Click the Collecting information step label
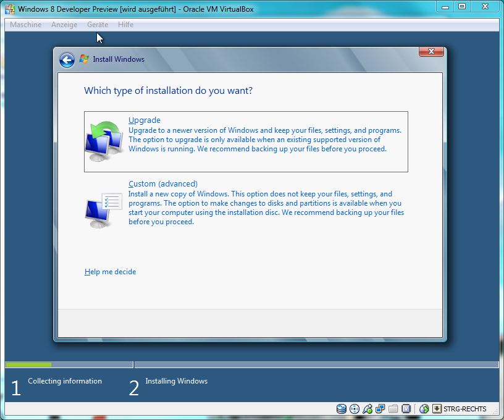The height and width of the screenshot is (420, 504). point(65,381)
